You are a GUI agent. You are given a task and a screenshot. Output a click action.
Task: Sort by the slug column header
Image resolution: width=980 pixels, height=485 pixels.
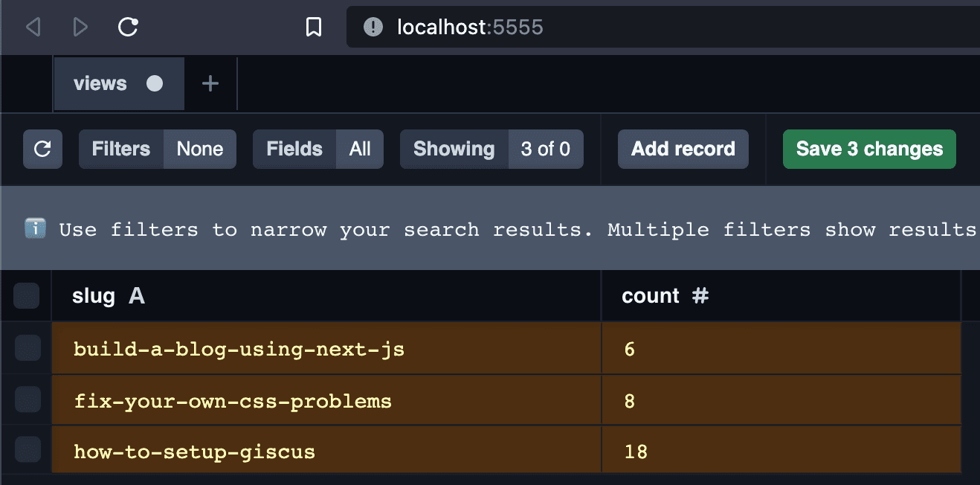click(326, 296)
